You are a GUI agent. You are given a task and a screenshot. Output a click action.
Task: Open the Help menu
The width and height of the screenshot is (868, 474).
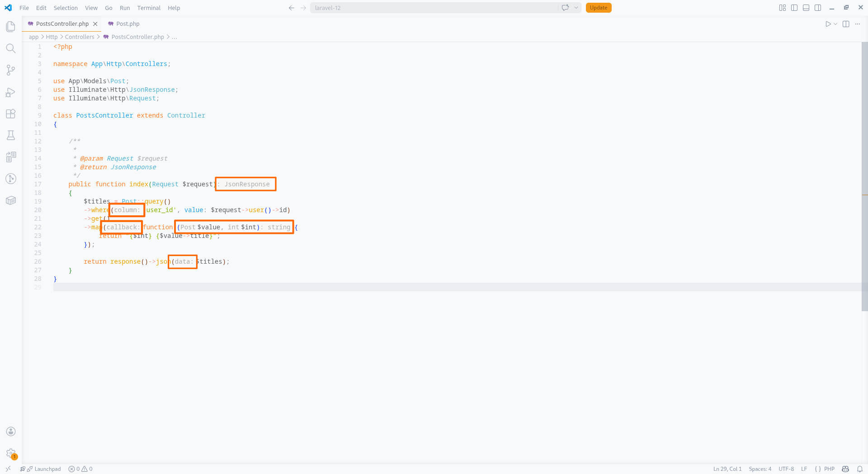pos(174,8)
